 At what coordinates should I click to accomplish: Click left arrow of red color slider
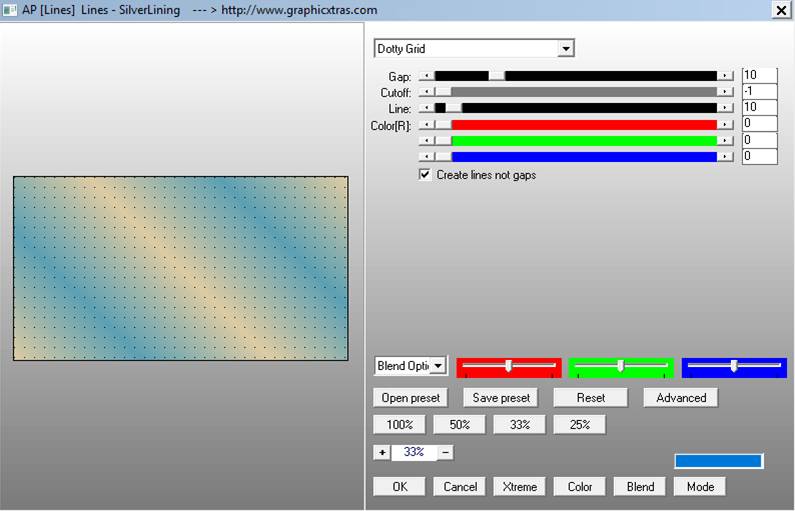[427, 125]
